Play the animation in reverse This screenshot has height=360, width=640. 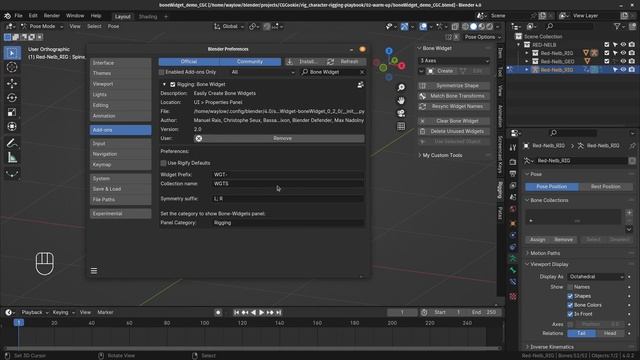253,313
